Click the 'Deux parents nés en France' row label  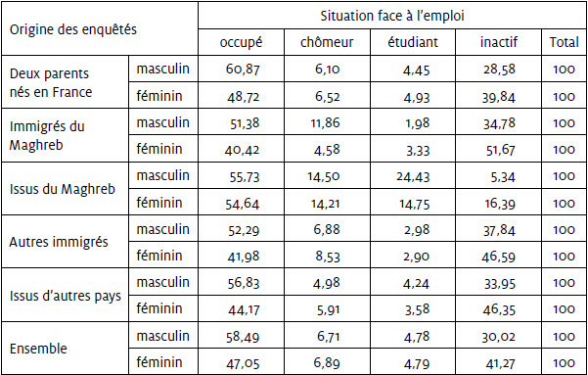pyautogui.click(x=51, y=82)
